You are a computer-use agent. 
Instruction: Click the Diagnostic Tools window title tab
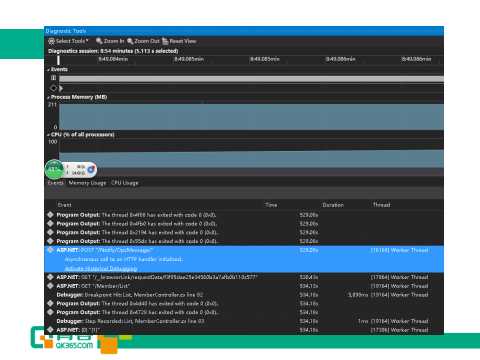(66, 31)
